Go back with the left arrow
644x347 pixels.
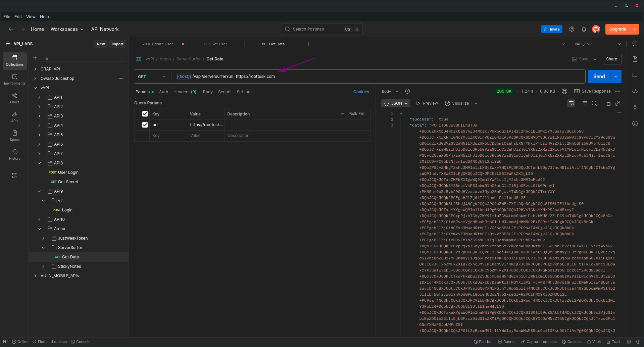[x=11, y=29]
